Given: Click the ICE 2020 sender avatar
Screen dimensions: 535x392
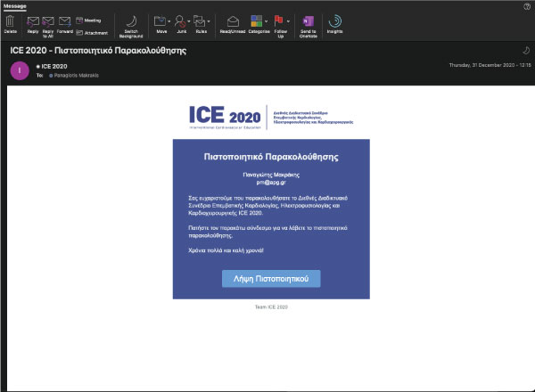Looking at the screenshot, I should pyautogui.click(x=20, y=70).
